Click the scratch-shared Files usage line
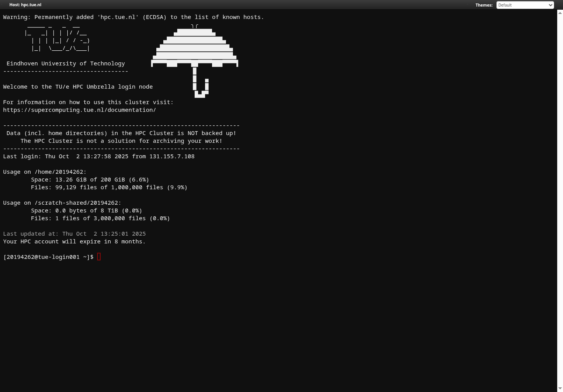 (100, 218)
